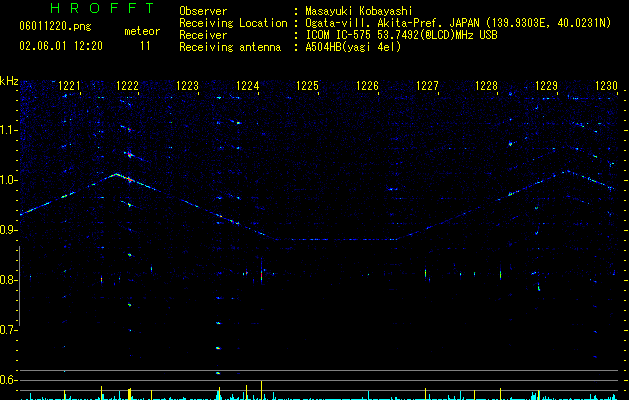
Task: Click time marker 1224
Action: (248, 86)
